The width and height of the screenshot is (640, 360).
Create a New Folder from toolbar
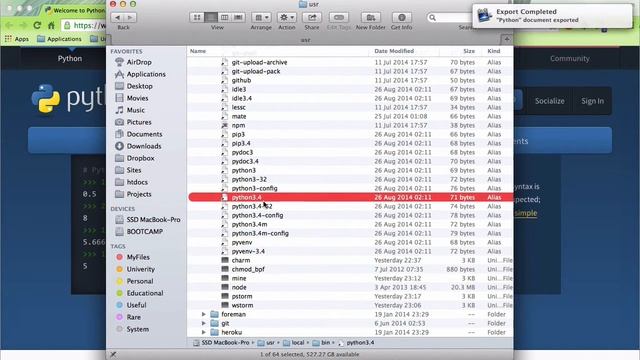click(x=371, y=17)
